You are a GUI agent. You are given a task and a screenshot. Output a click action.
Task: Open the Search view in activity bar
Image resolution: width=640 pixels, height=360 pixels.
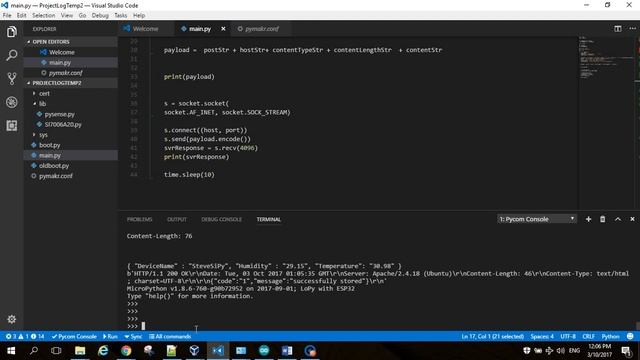(12, 55)
